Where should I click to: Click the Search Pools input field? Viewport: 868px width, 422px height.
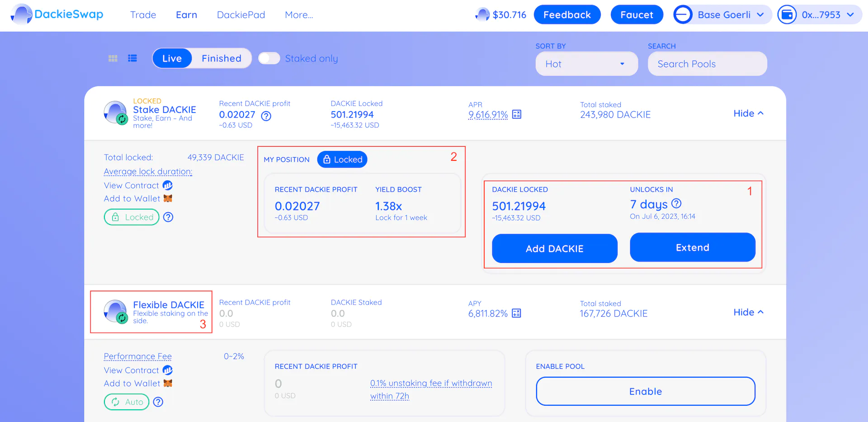click(707, 64)
